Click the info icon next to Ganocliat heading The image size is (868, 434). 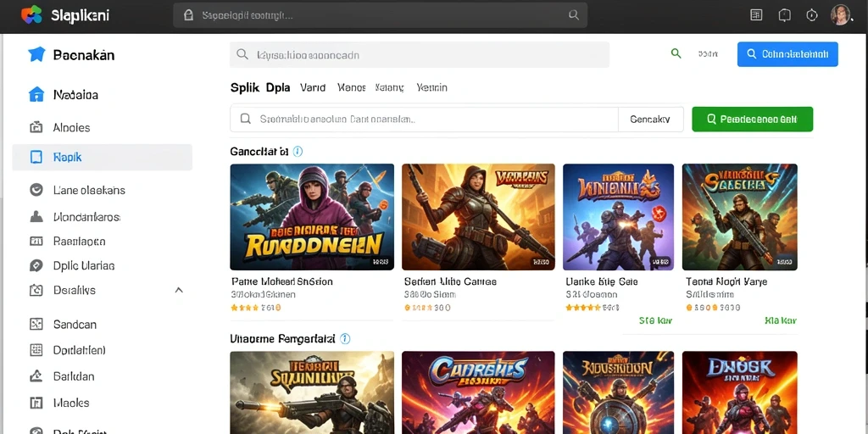click(298, 151)
